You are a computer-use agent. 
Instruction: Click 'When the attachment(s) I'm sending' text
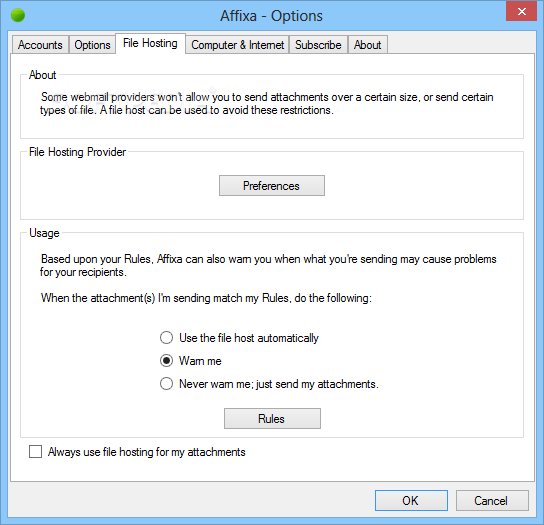pos(206,298)
